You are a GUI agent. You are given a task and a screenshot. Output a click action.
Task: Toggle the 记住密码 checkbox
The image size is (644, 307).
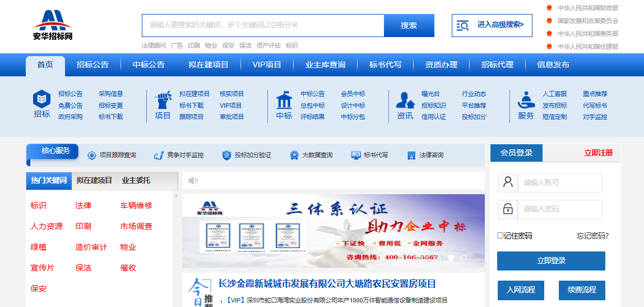(x=501, y=236)
